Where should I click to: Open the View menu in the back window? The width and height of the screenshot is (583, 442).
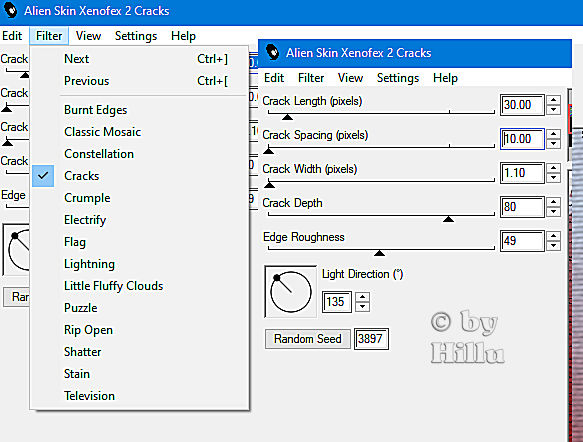coord(88,36)
